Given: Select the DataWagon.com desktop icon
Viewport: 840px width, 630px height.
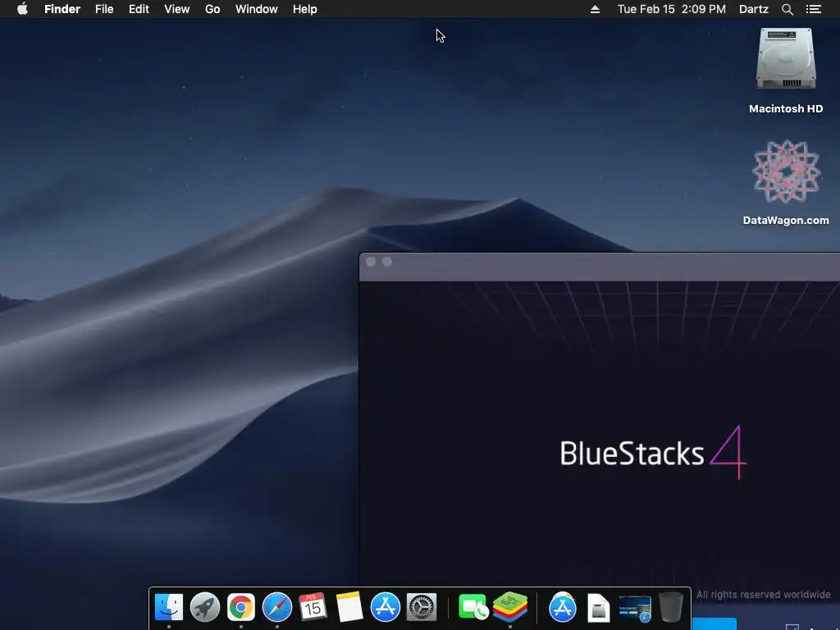Looking at the screenshot, I should pos(786,183).
